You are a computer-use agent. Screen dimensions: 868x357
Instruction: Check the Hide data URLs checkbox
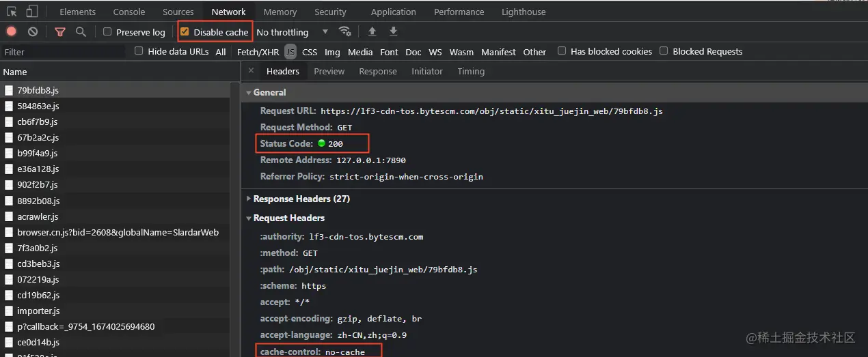pos(139,51)
